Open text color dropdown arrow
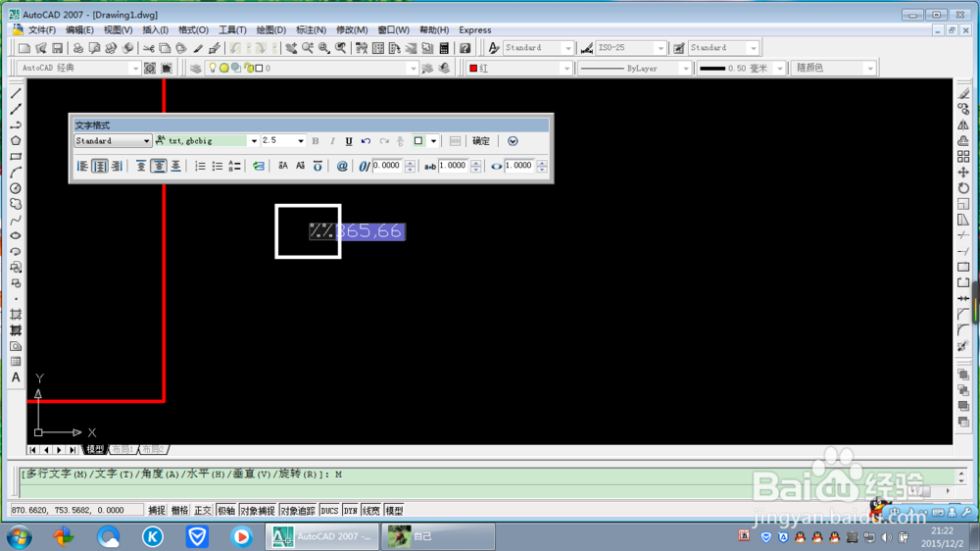Viewport: 980px width, 551px height. [x=433, y=141]
